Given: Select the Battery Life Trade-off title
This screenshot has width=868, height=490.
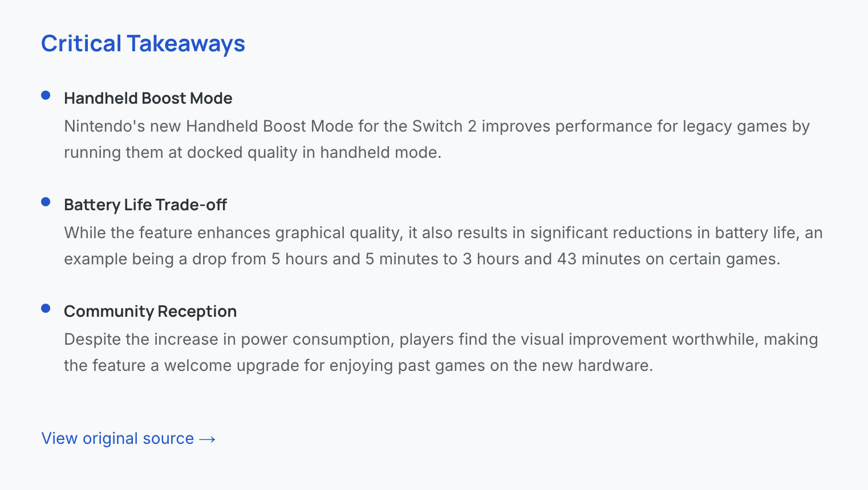Looking at the screenshot, I should 145,205.
